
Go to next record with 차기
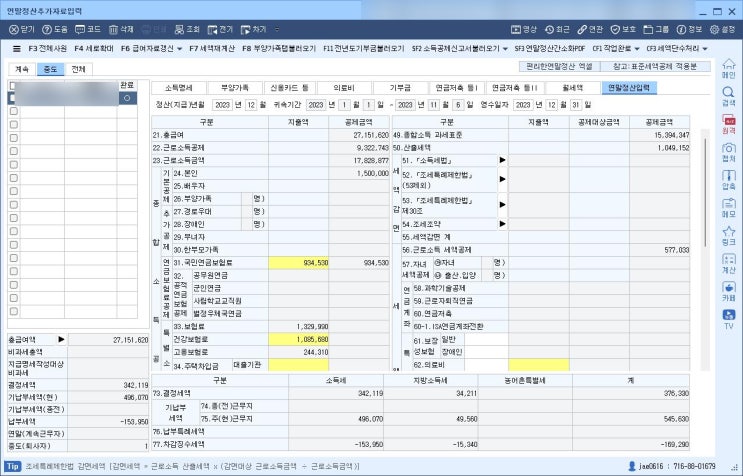point(254,29)
